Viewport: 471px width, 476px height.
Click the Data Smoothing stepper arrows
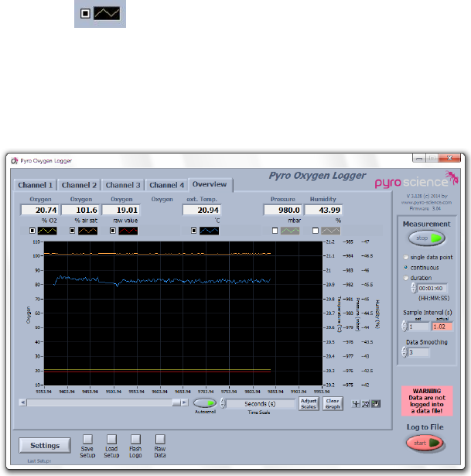[x=404, y=352]
